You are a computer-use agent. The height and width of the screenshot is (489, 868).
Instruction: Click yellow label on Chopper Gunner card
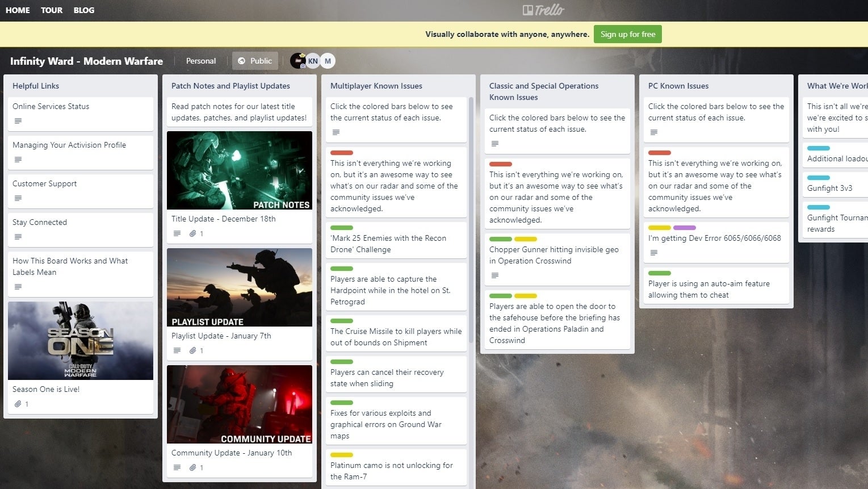tap(526, 239)
